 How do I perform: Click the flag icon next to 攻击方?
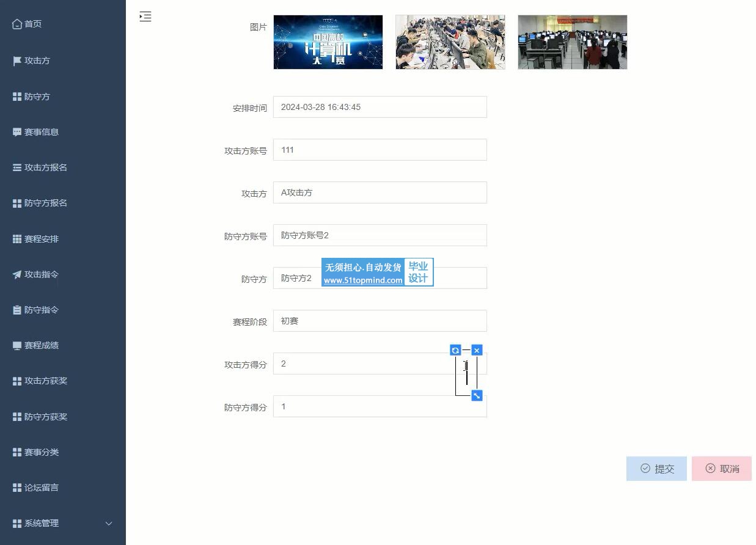tap(17, 61)
